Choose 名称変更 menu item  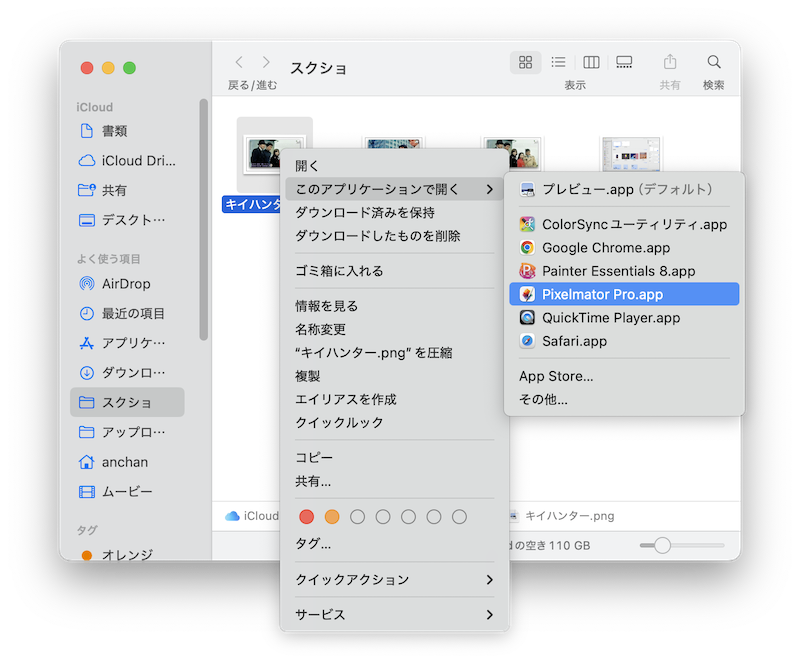pyautogui.click(x=394, y=329)
